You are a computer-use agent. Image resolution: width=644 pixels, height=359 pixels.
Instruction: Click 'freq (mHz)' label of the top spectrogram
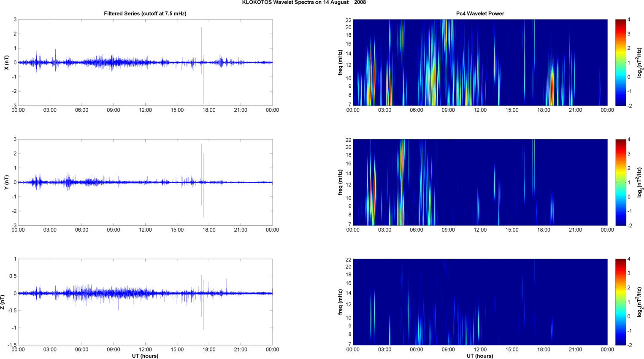[x=340, y=62]
